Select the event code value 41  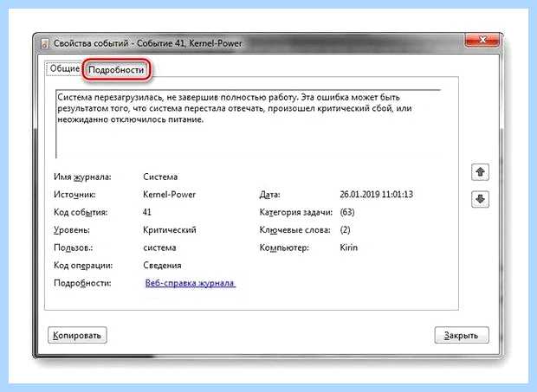147,212
